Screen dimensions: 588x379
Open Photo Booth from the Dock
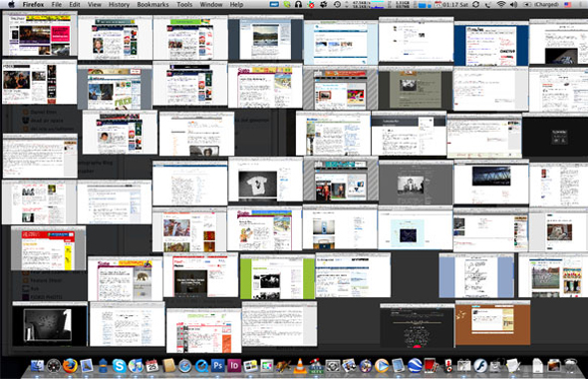431,365
